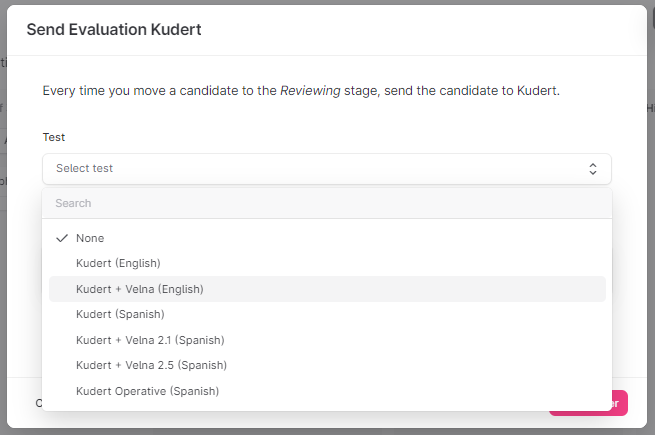
Task: Click the Select test placeholder text
Action: [x=84, y=169]
